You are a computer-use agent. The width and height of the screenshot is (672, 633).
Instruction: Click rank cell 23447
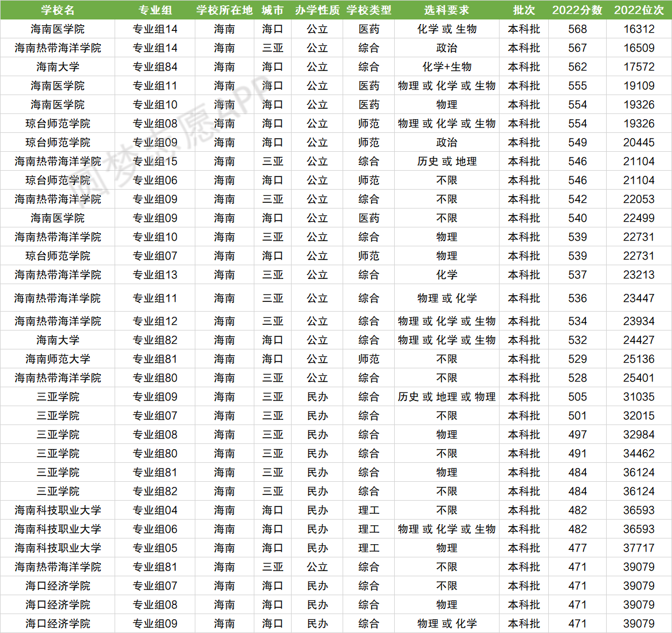tap(639, 298)
